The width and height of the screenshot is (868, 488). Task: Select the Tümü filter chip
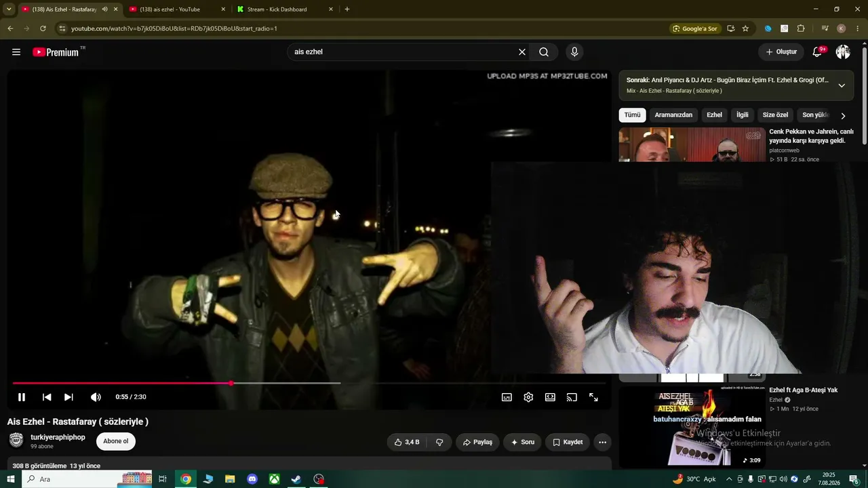(x=632, y=115)
